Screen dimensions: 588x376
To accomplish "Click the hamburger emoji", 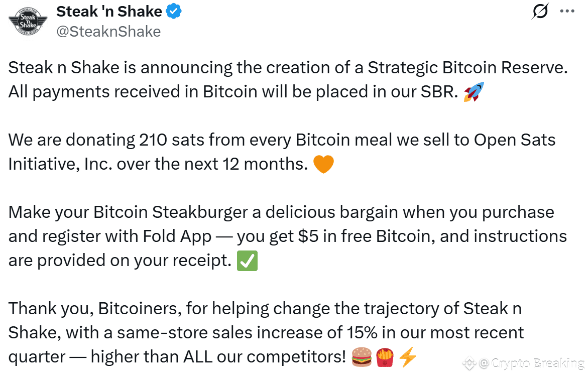I will pyautogui.click(x=362, y=357).
